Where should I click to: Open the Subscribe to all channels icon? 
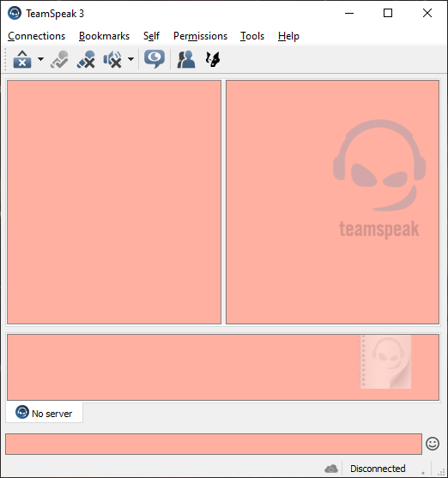pyautogui.click(x=154, y=59)
